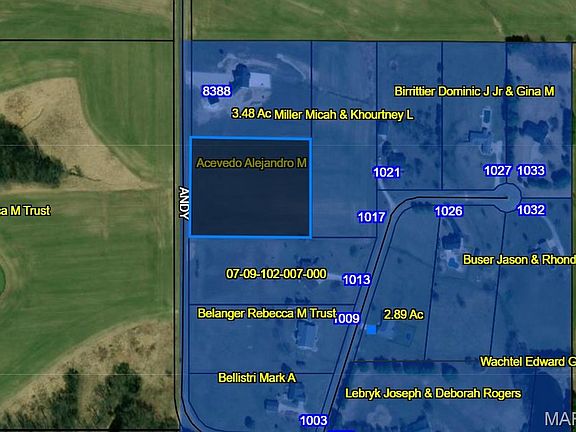Click the Miller Micah & Khourtney L label
Viewport: 576px width, 432px height.
[343, 115]
